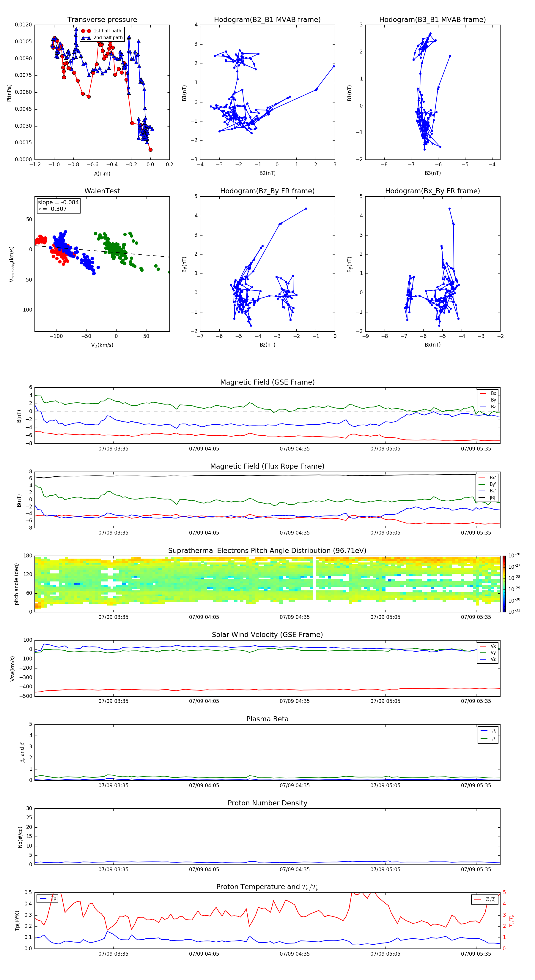Click the 'V_A(km/s)' axis label
Screen dimensions: 535x980
point(102,345)
